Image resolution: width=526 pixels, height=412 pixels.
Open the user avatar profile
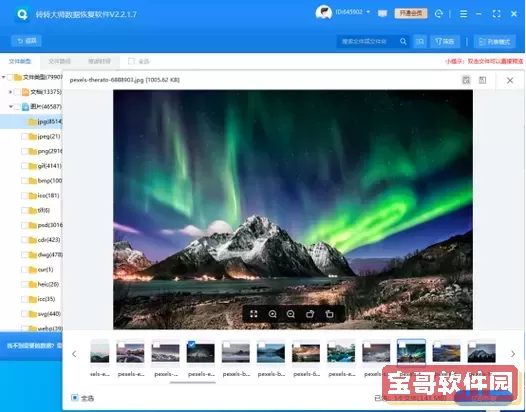click(x=323, y=13)
